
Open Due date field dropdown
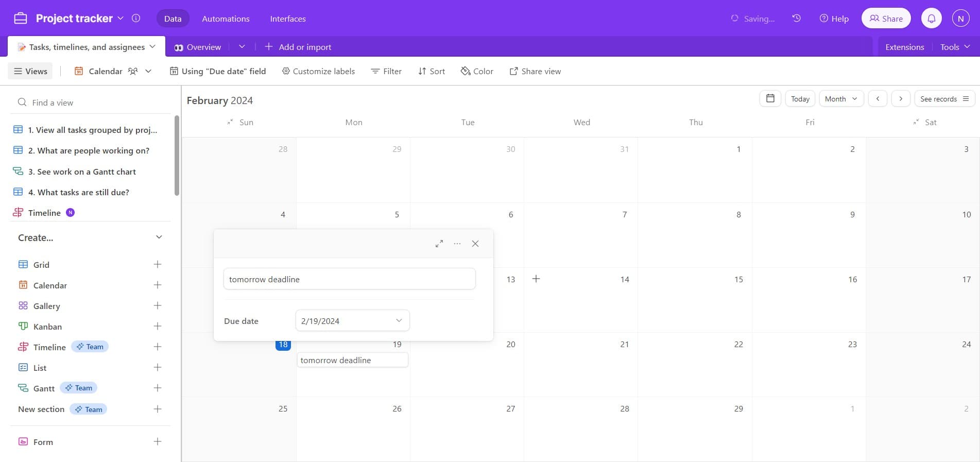point(353,320)
